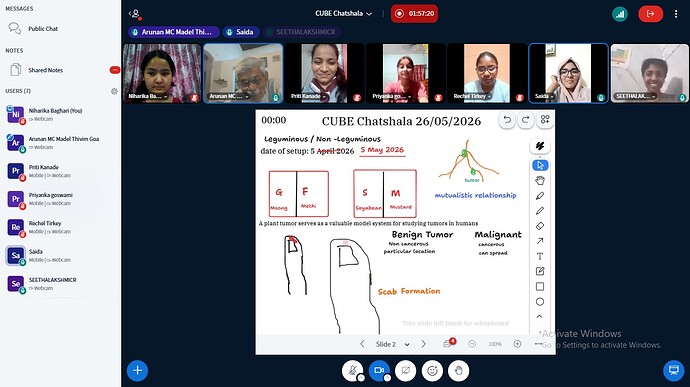Hide the user list panel

coord(135,14)
